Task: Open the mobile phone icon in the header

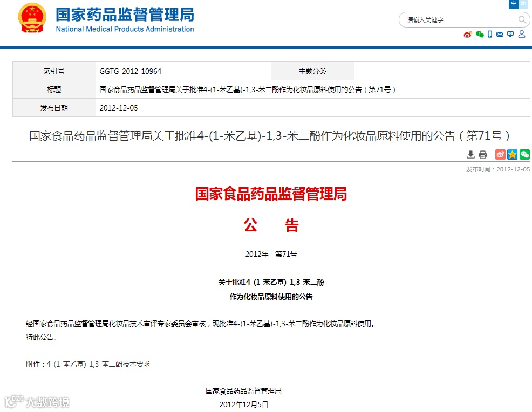Action: (489, 34)
